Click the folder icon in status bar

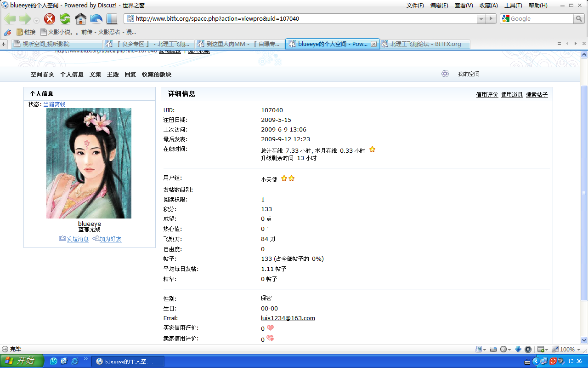[x=493, y=349]
